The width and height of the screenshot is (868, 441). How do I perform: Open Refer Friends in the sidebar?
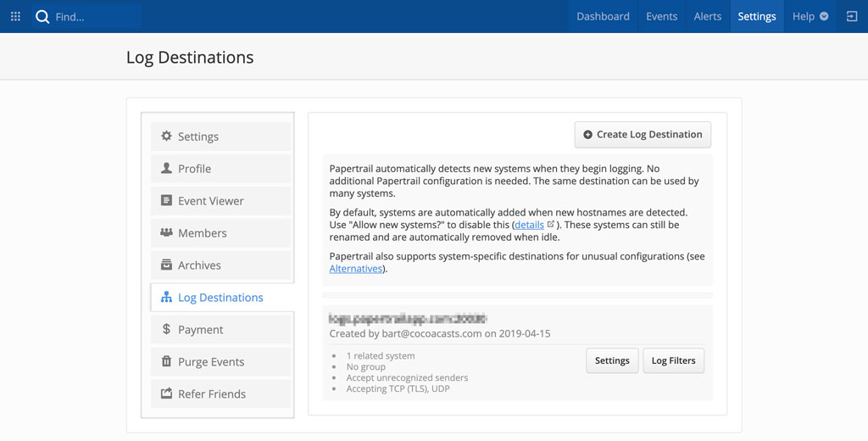pyautogui.click(x=221, y=394)
